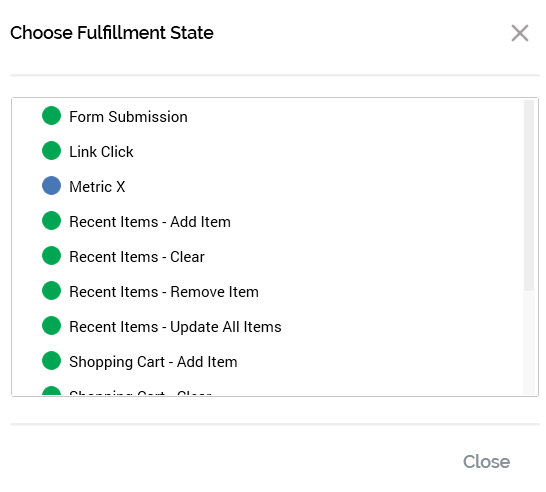
Task: Click green dot beside Recent Items - Remove Item
Action: tap(52, 291)
